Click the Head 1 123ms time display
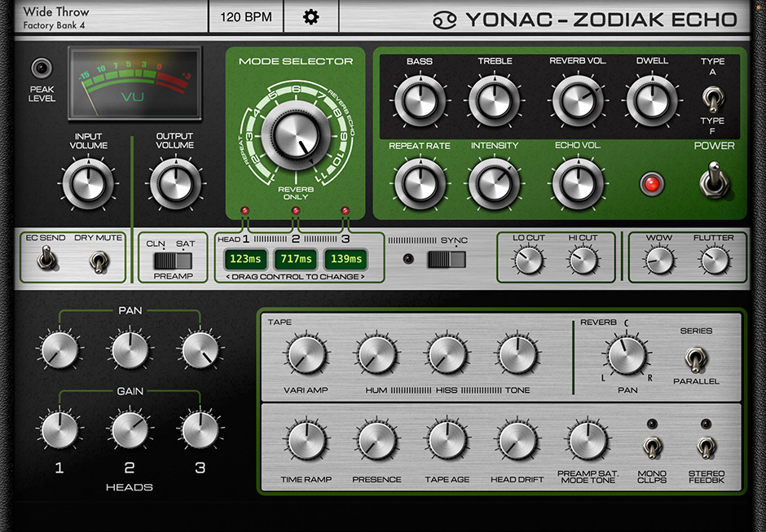 244,260
